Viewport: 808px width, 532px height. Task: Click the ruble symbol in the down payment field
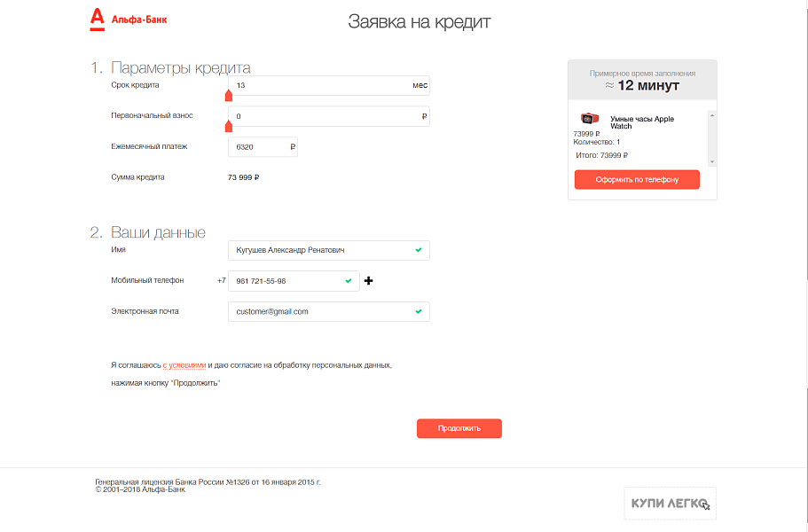coord(423,115)
